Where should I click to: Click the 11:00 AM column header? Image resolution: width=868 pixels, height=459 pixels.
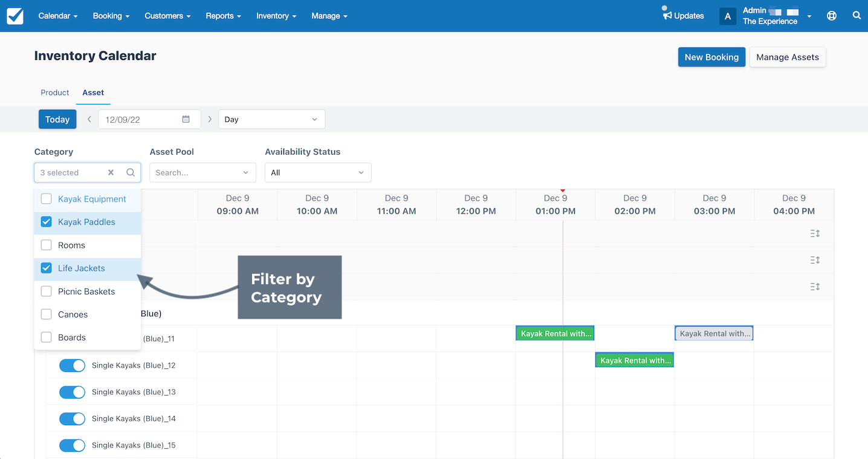tap(397, 204)
